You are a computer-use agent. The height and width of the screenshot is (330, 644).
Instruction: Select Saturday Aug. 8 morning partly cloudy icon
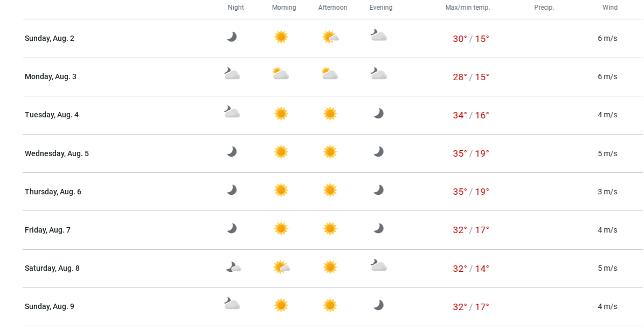pos(282,267)
